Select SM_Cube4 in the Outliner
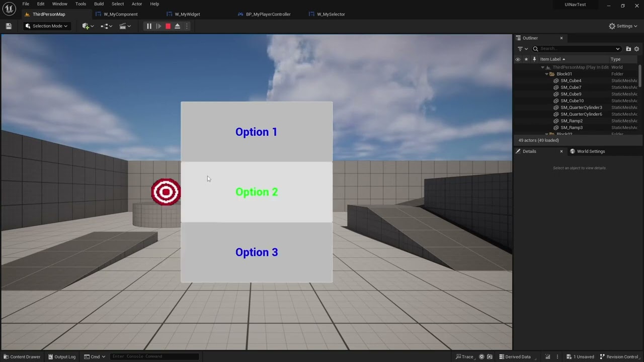 tap(571, 80)
